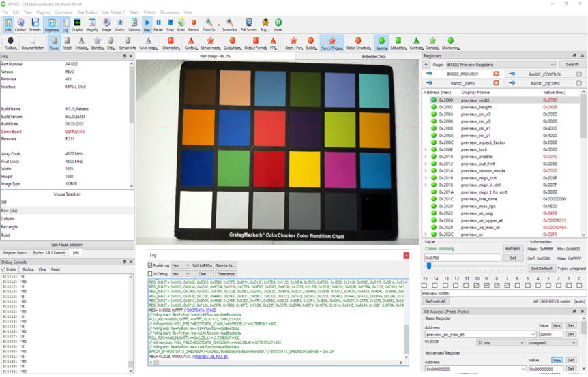The height and width of the screenshot is (377, 588).
Task: Start recording with the Record icon
Action: click(194, 25)
